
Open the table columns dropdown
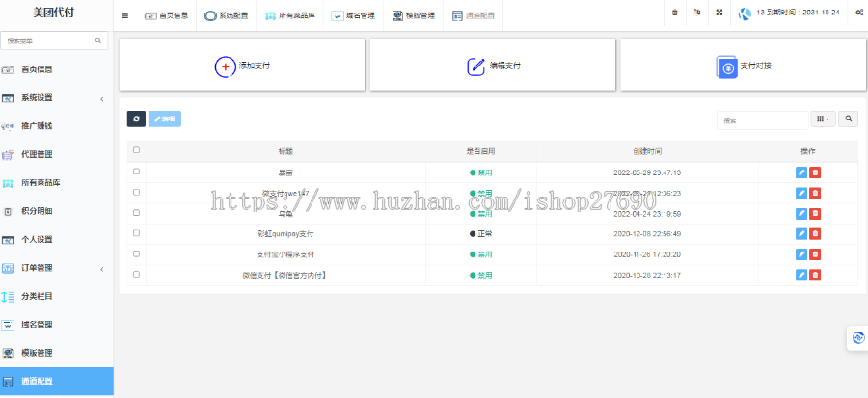[823, 119]
